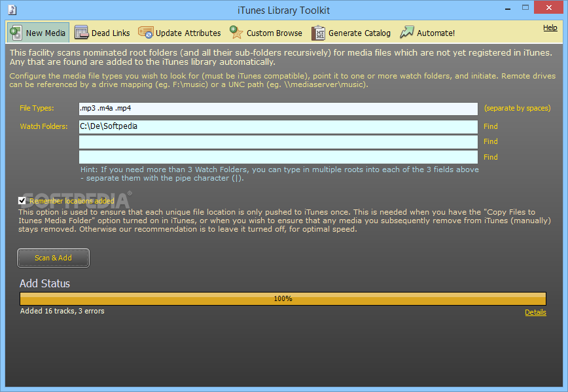Click the New Media tab icon
This screenshot has width=568, height=392.
16,33
